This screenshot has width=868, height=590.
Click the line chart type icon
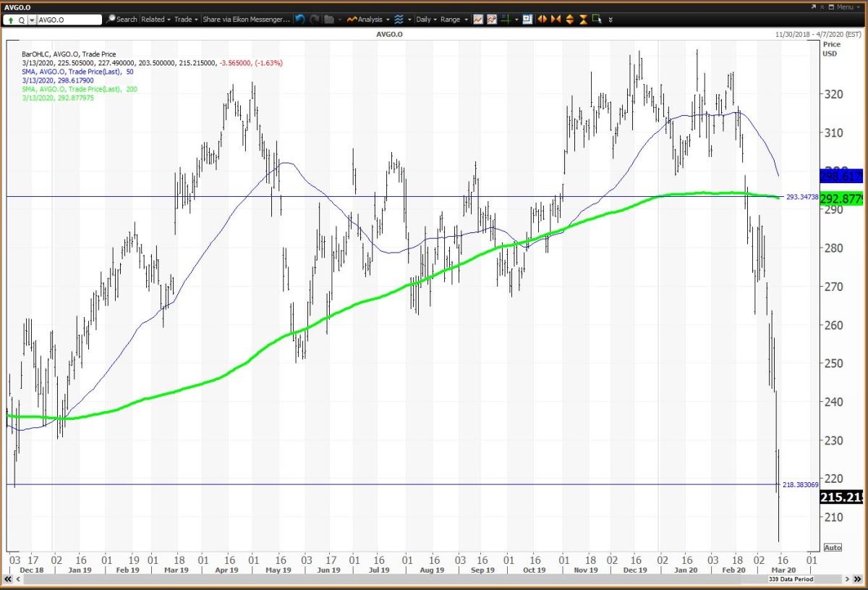(478, 20)
